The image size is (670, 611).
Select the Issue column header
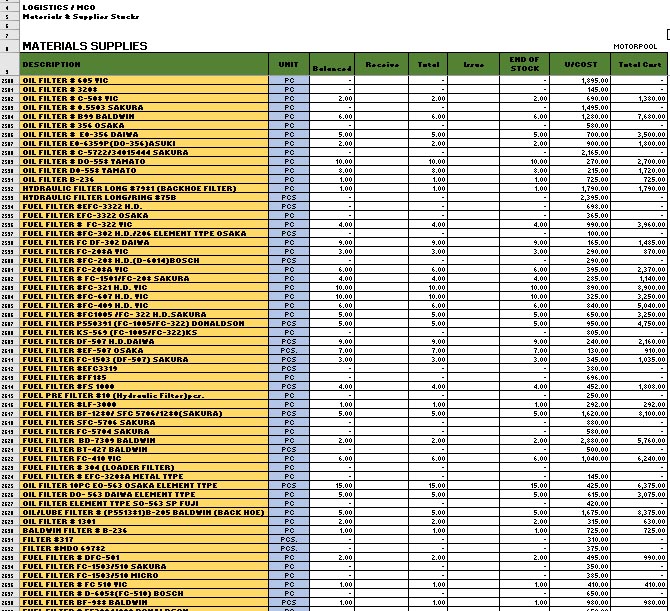pyautogui.click(x=473, y=64)
